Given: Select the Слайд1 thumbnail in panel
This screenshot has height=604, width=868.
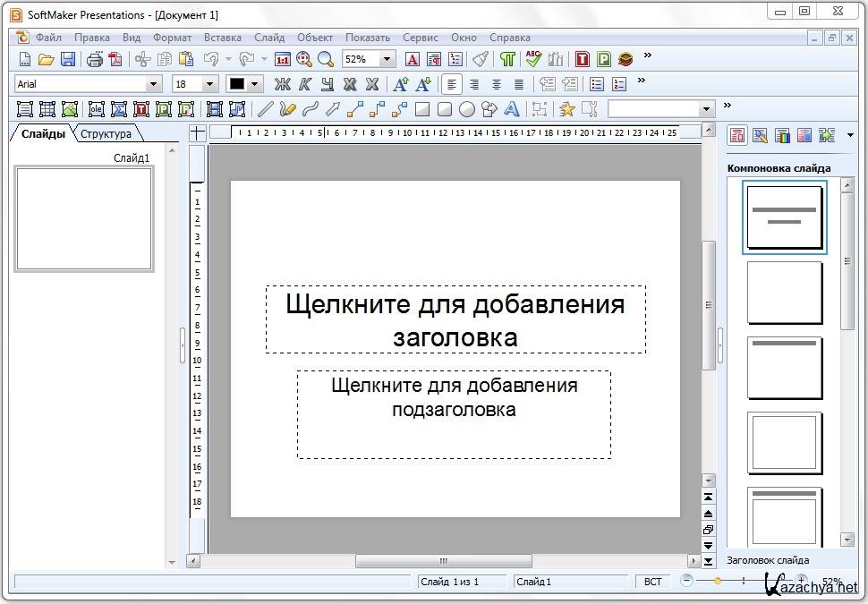Looking at the screenshot, I should click(x=84, y=218).
